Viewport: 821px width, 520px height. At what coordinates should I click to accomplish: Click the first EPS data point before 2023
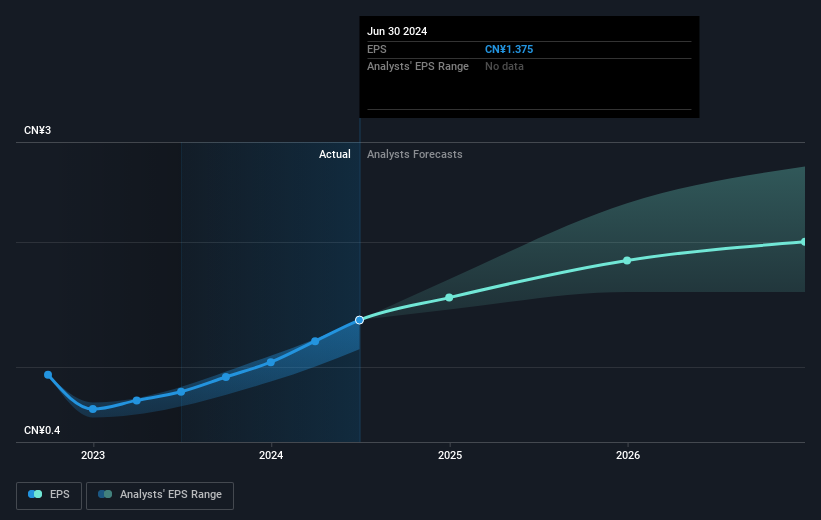(x=48, y=375)
